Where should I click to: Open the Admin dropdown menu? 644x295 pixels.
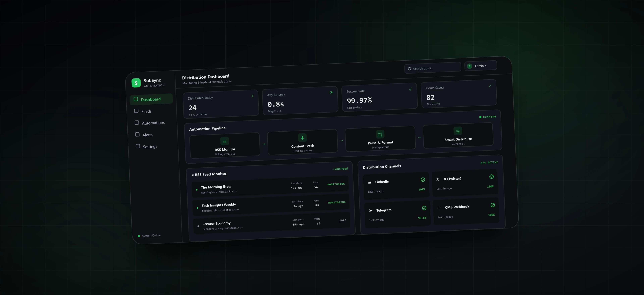pyautogui.click(x=480, y=66)
